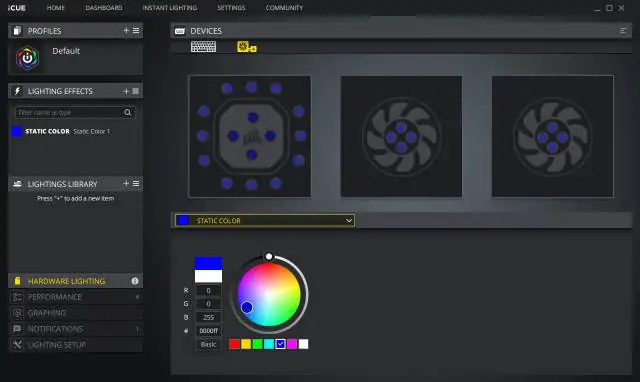The height and width of the screenshot is (382, 640).
Task: Expand the Notifications section
Action: tap(76, 329)
